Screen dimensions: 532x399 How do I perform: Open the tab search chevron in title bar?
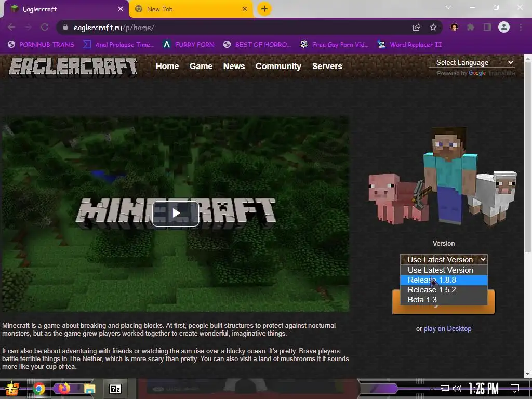448,7
